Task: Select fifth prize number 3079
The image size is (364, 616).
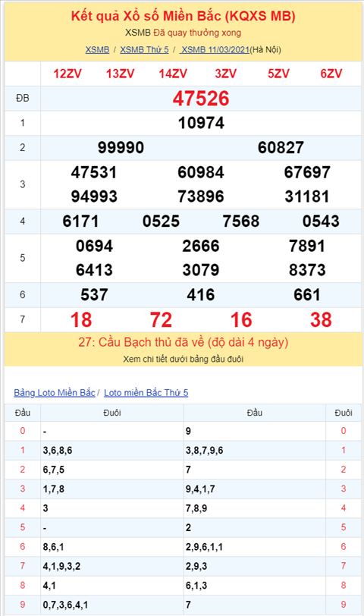Action: pos(201,270)
